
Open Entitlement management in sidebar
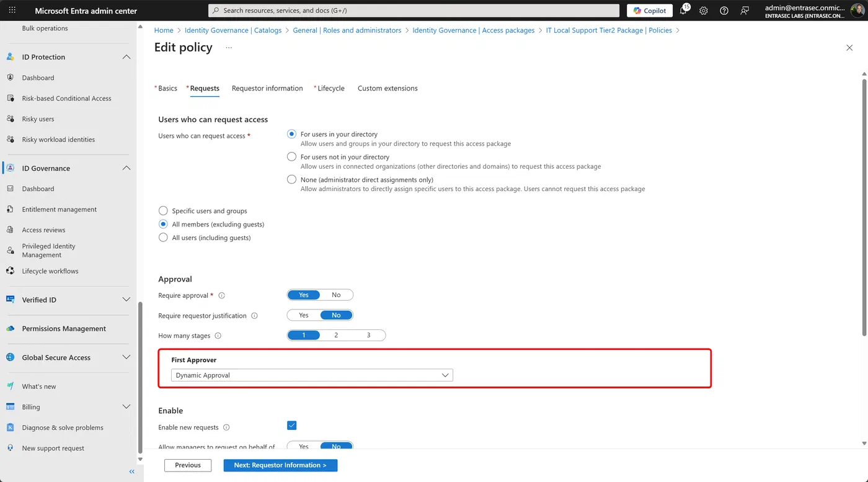click(60, 210)
